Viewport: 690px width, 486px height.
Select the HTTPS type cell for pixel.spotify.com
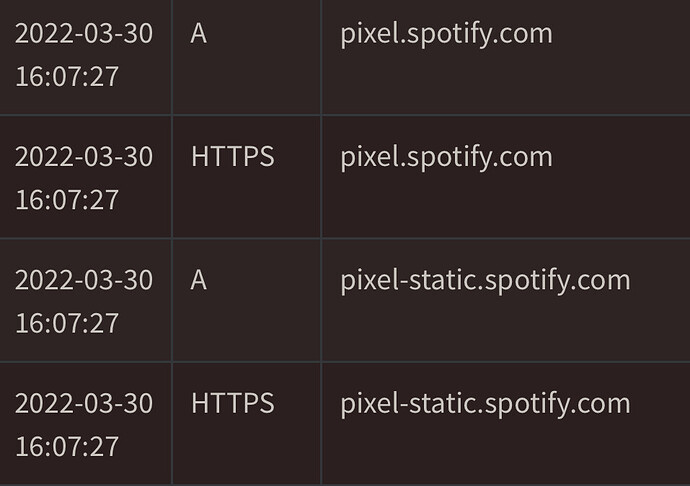pos(232,157)
